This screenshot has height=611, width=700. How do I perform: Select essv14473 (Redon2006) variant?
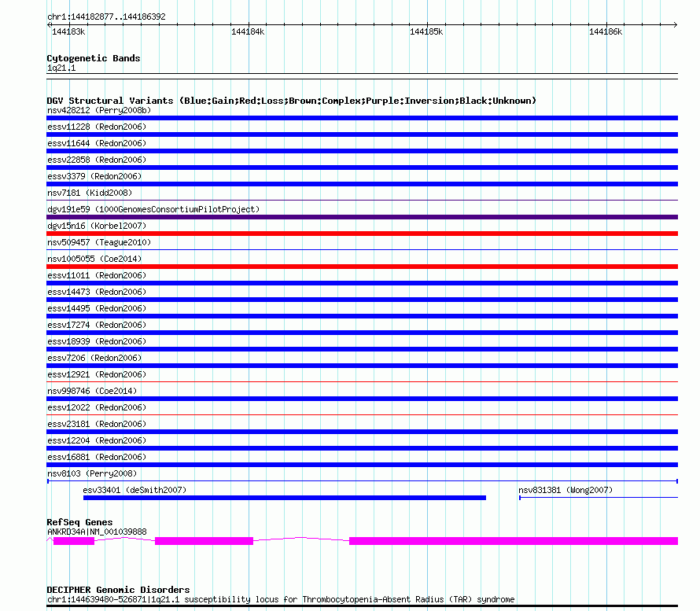click(x=97, y=292)
